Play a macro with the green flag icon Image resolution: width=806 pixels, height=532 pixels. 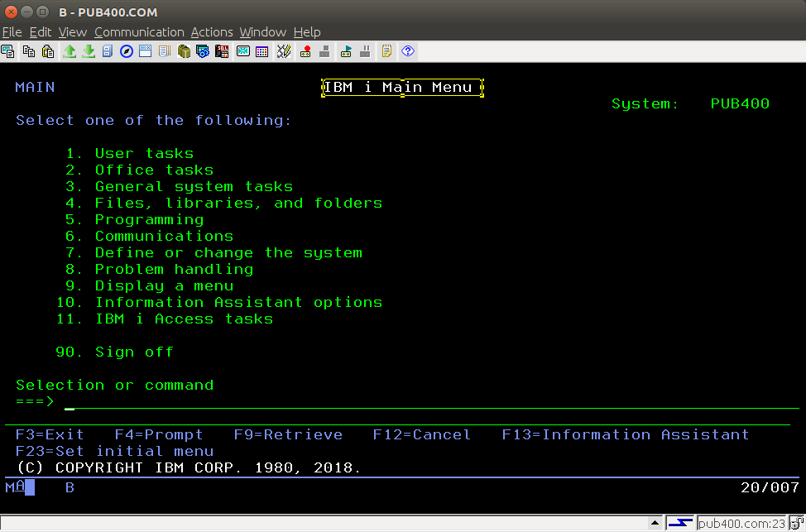pyautogui.click(x=345, y=50)
